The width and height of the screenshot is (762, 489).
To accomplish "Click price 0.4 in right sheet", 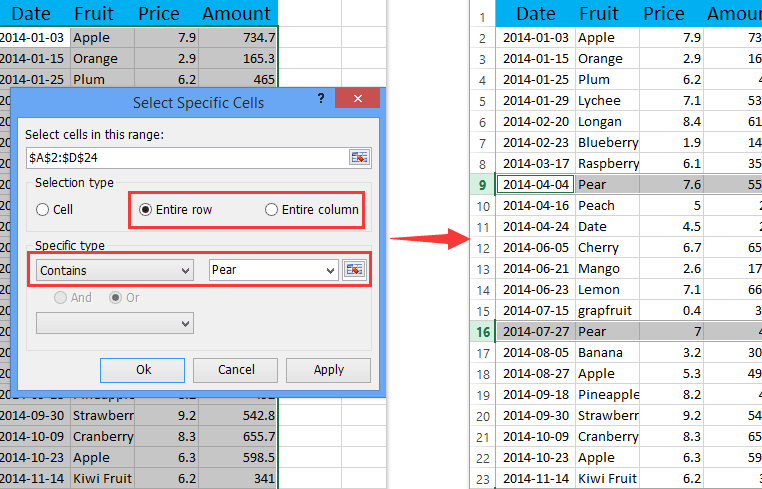I will point(672,311).
